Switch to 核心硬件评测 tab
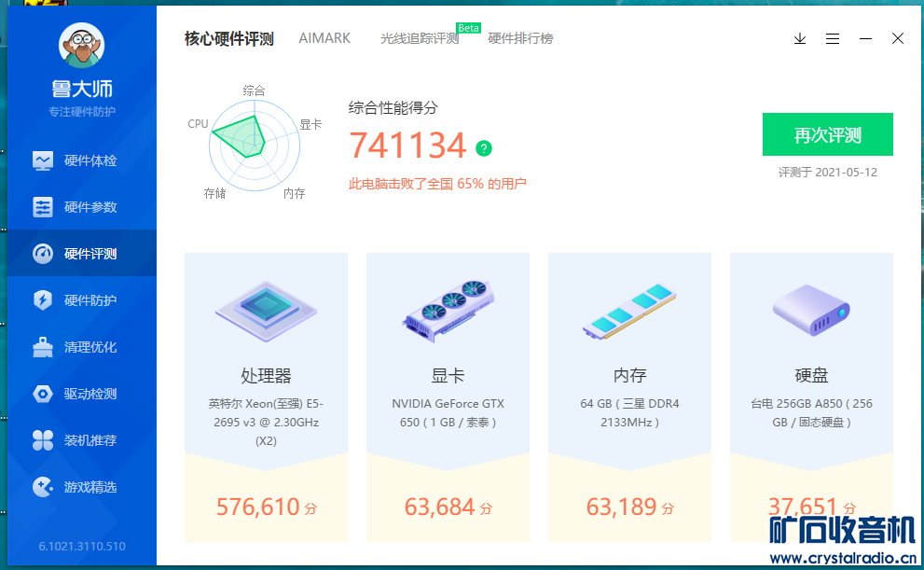Screen dimensions: 924x570 pyautogui.click(x=228, y=39)
